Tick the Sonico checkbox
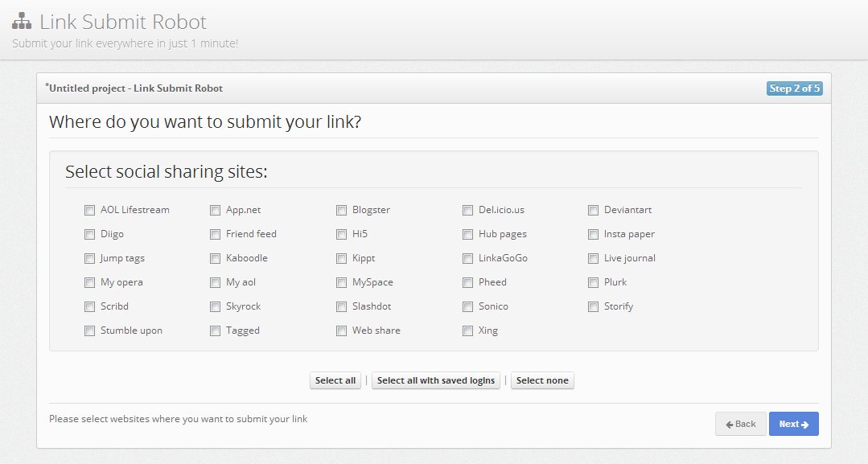 pos(467,306)
